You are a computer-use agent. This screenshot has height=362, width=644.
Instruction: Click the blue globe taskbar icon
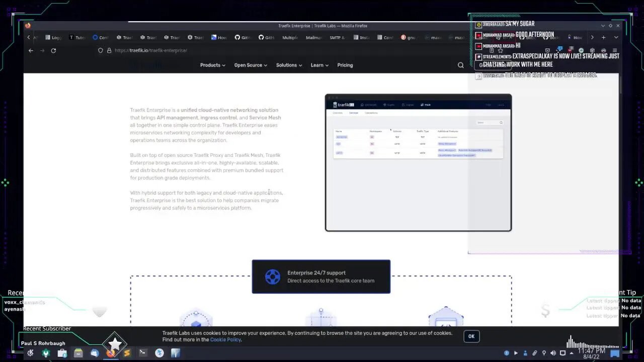(159, 353)
